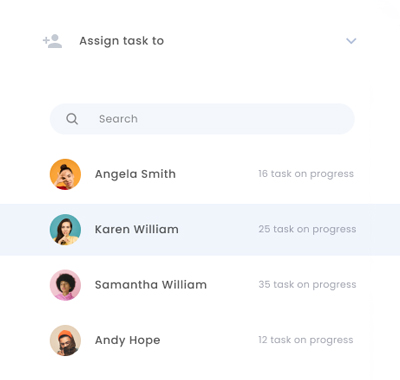This screenshot has width=400, height=380.
Task: Click Angela Smith's avatar
Action: [x=65, y=174]
